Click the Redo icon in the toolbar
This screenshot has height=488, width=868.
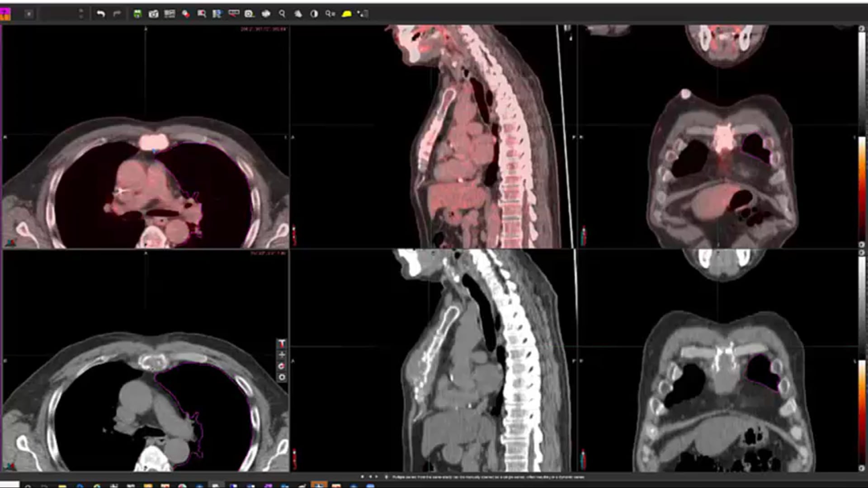pyautogui.click(x=118, y=14)
